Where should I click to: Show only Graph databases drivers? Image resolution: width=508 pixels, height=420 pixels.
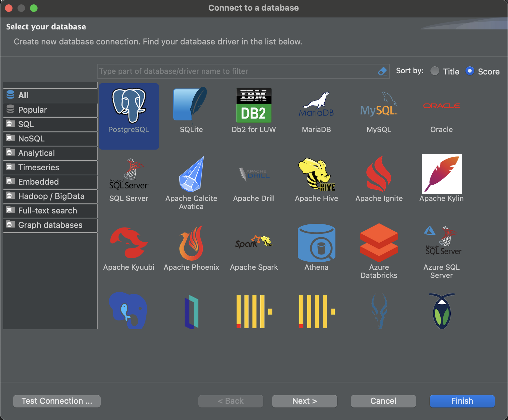[50, 225]
